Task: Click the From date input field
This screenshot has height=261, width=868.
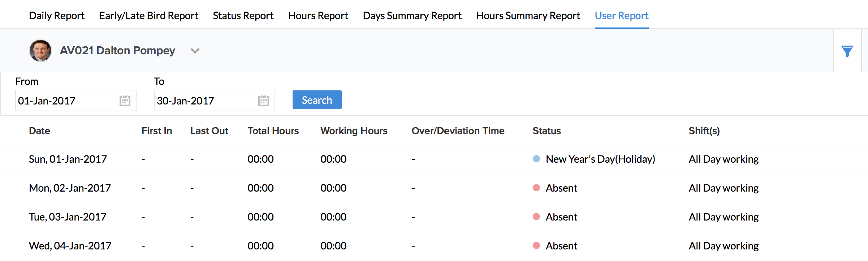Action: point(67,100)
